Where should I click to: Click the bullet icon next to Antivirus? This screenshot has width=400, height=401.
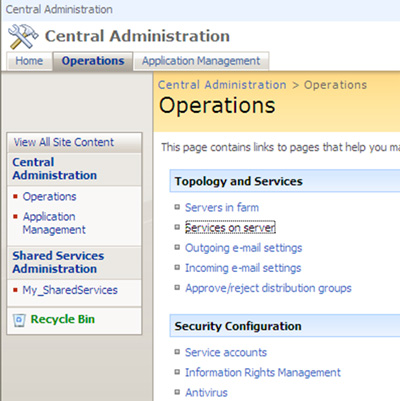tap(177, 392)
